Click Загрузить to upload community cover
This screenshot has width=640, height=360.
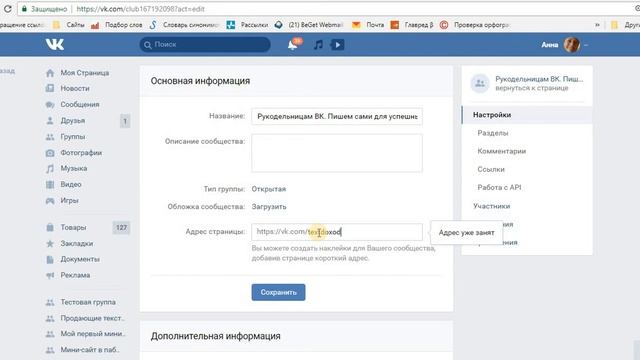point(269,207)
